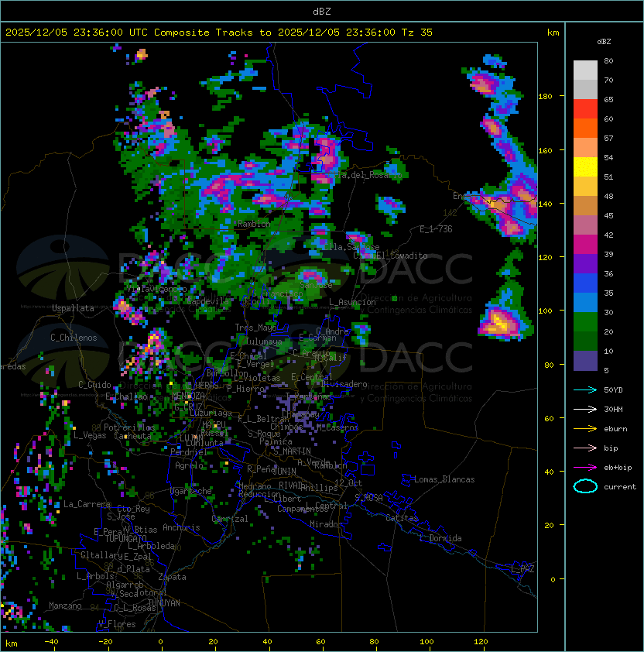Click the white 30HM arrow in legend
This screenshot has height=652, width=644.
pos(585,409)
